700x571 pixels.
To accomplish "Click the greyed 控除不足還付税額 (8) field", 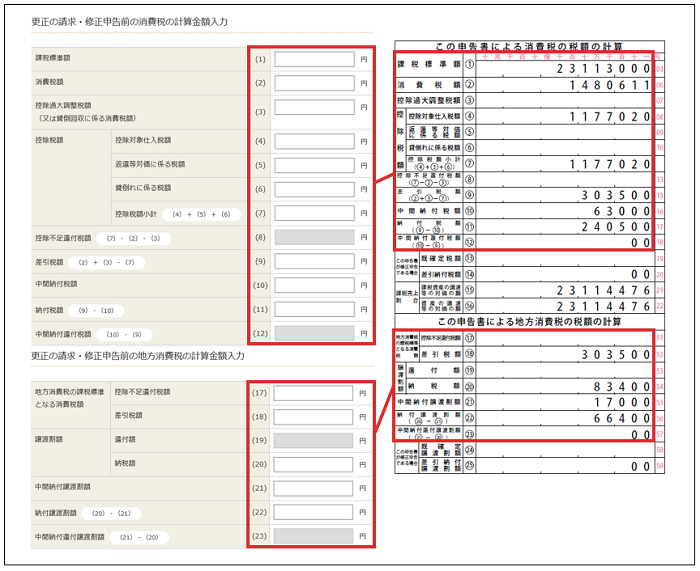I will pos(314,238).
